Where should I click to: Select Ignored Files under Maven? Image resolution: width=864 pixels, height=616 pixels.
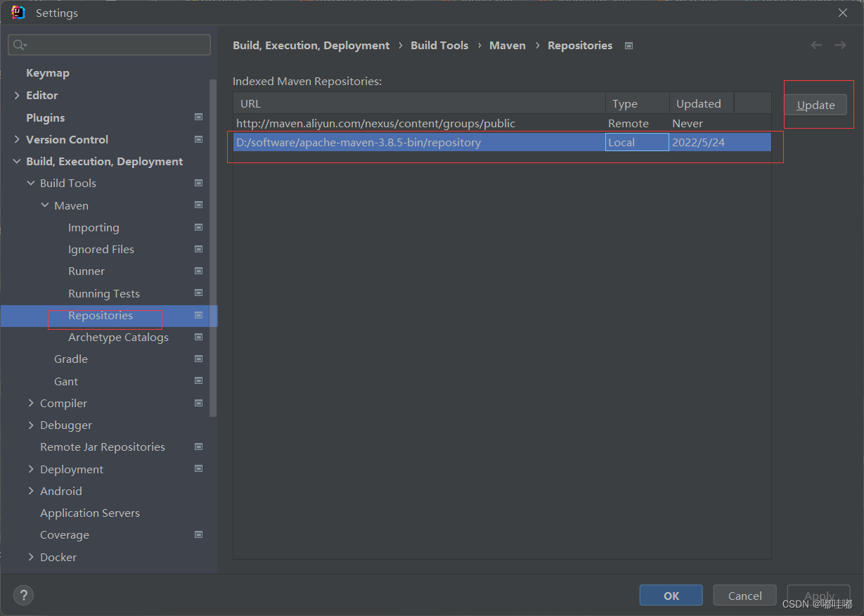101,249
